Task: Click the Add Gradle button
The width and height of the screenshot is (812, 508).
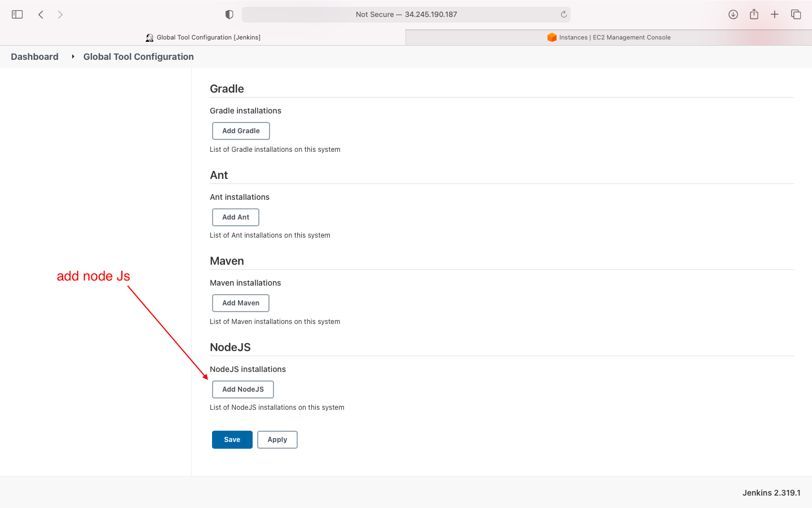Action: click(241, 131)
